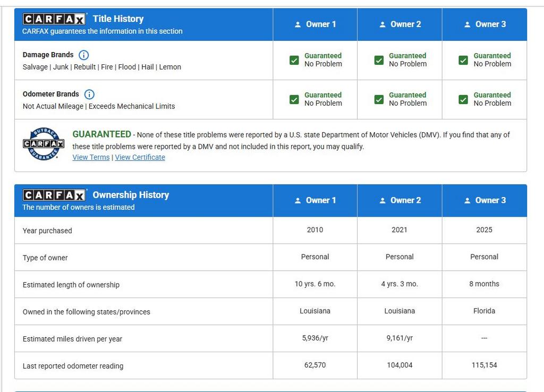Click the CARFAX logo in Title History header

(x=55, y=19)
